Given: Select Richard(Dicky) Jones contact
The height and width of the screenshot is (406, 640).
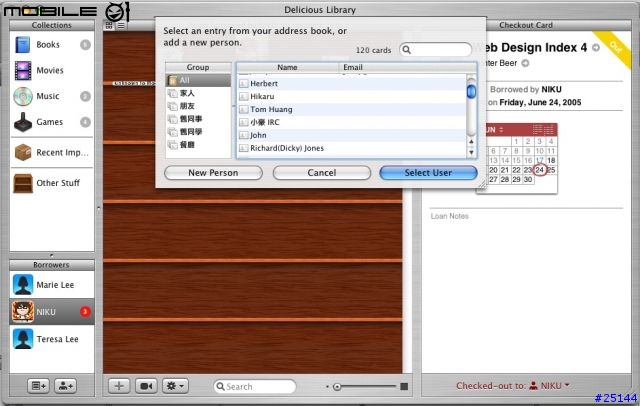Looking at the screenshot, I should (x=351, y=148).
